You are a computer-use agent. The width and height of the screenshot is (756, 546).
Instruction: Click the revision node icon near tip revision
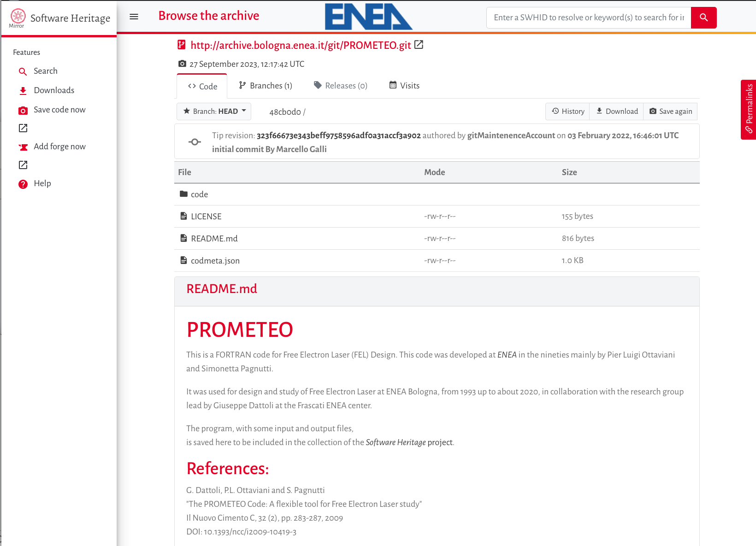coord(195,141)
